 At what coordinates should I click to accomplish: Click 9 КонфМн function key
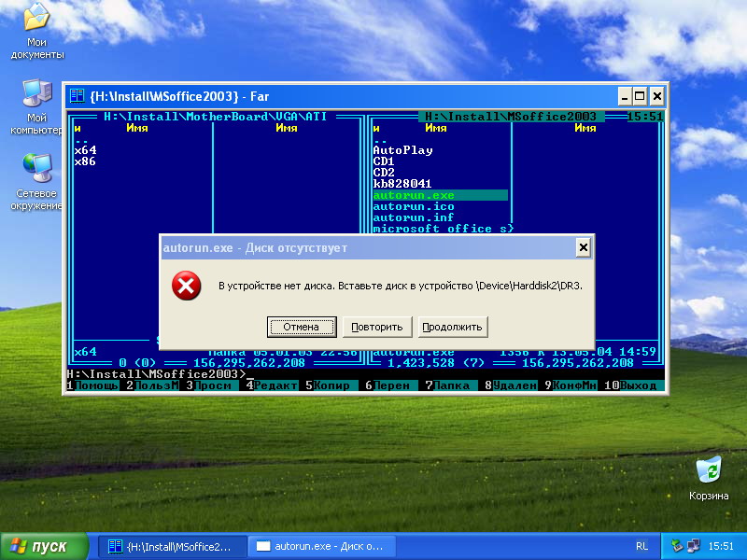[571, 385]
